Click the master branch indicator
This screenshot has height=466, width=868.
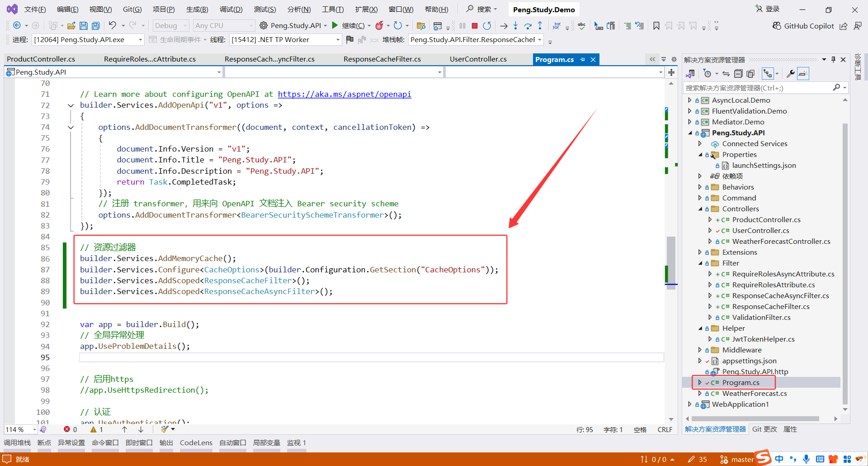click(737, 459)
